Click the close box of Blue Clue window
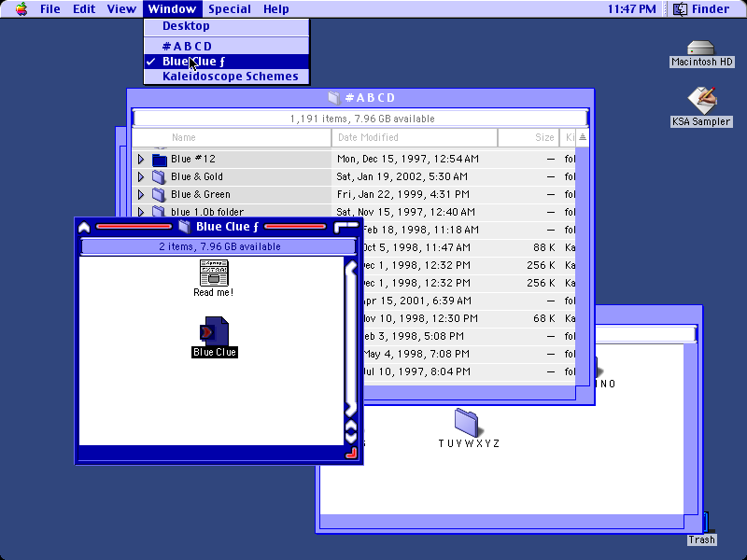The width and height of the screenshot is (747, 560). (84, 227)
